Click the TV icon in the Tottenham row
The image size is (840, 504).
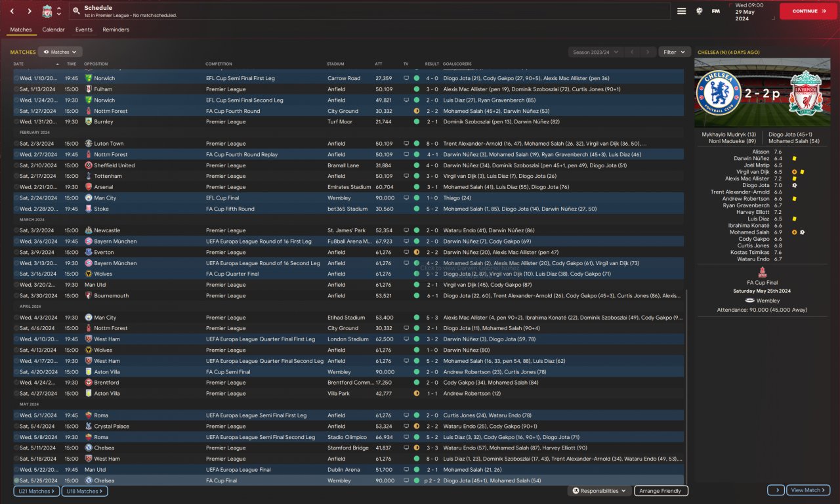406,176
